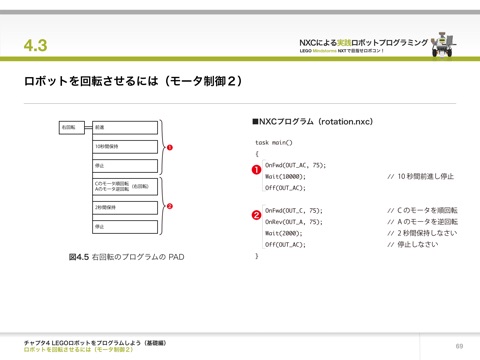Click the 停止 box under 2秒間保持

(x=125, y=227)
